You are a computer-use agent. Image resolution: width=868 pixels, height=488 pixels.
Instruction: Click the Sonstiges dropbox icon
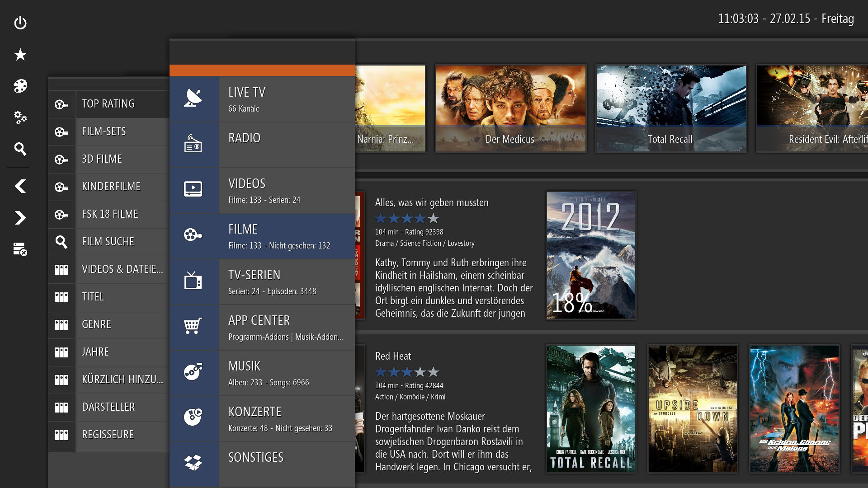pos(193,463)
